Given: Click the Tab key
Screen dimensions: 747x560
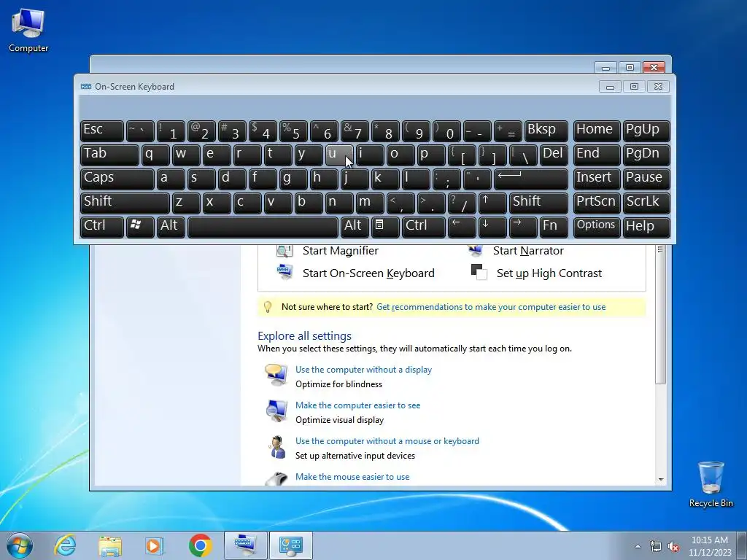Looking at the screenshot, I should point(109,155).
